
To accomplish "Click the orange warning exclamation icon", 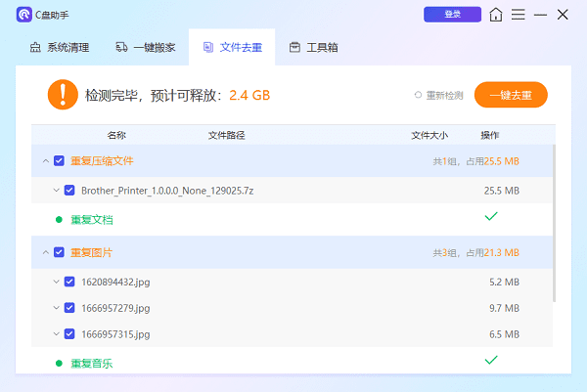I will click(63, 95).
